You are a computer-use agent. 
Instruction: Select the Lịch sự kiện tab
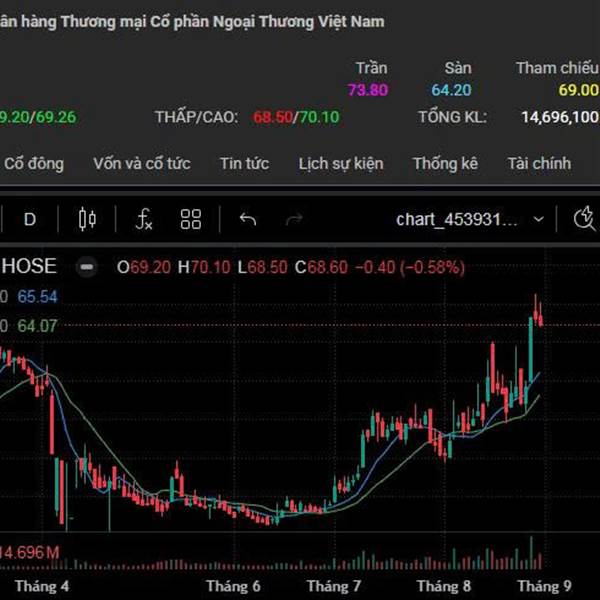[x=341, y=164]
